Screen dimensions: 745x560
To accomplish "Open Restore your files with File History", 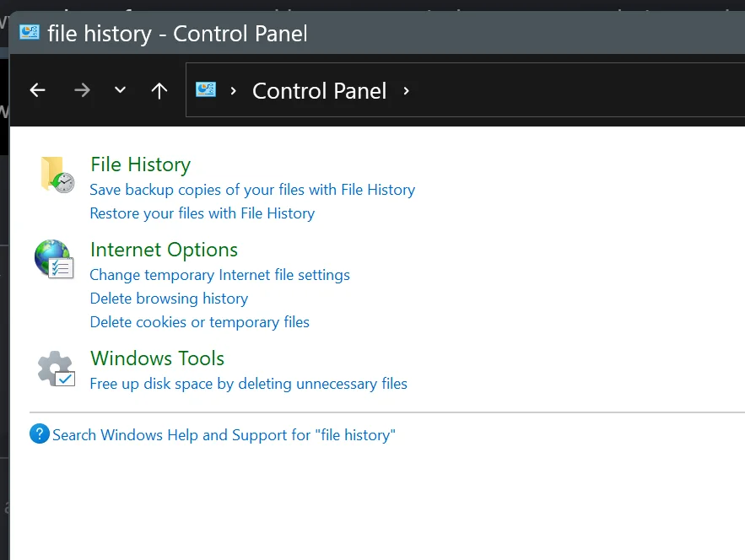I will click(x=202, y=213).
